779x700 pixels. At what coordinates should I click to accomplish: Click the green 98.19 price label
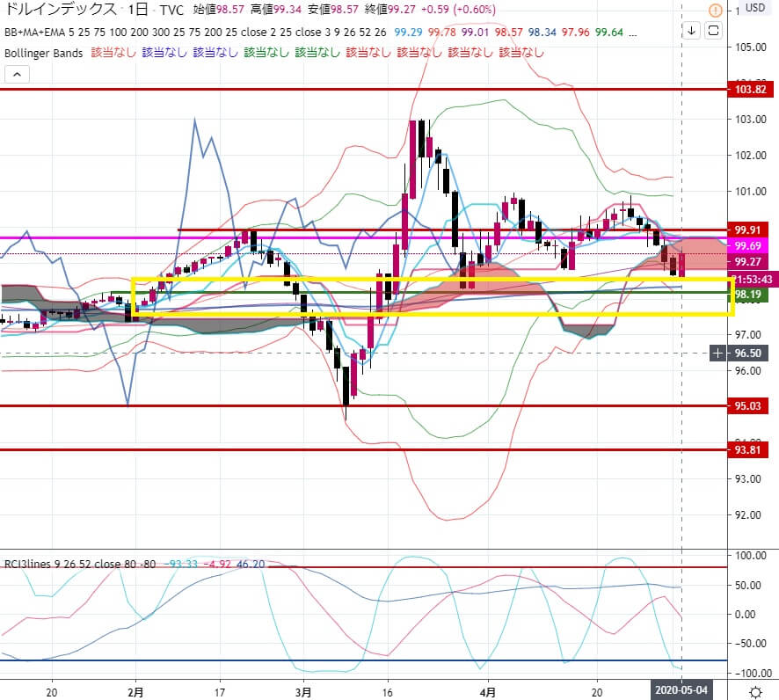(x=747, y=294)
